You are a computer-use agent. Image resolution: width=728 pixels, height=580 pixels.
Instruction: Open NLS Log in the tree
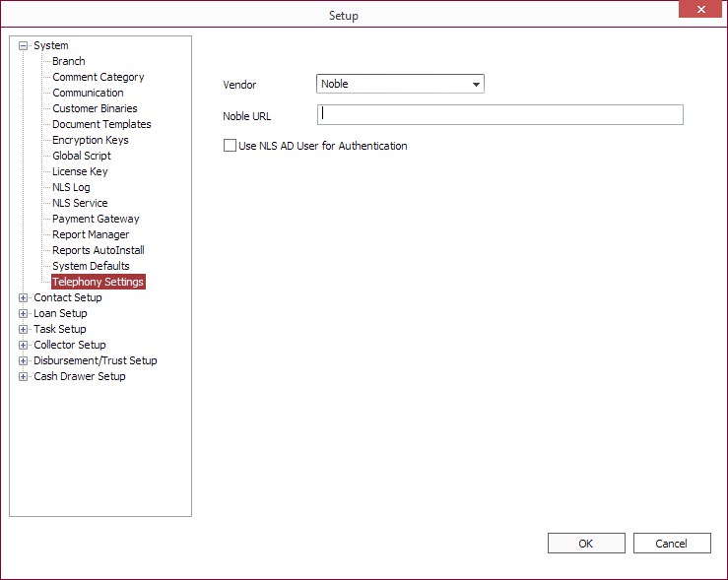(71, 187)
